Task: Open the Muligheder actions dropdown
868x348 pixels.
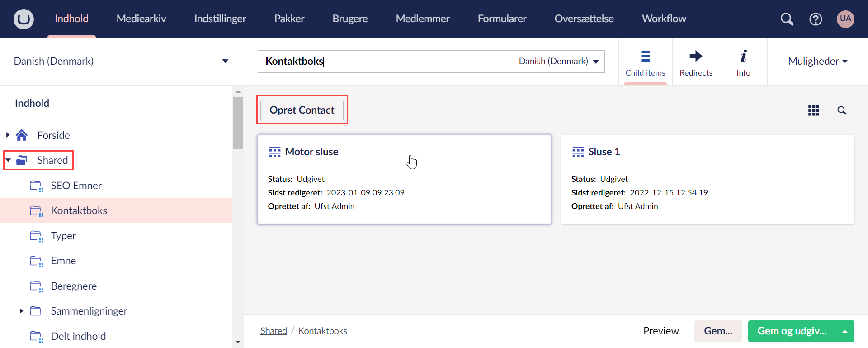Action: (817, 62)
